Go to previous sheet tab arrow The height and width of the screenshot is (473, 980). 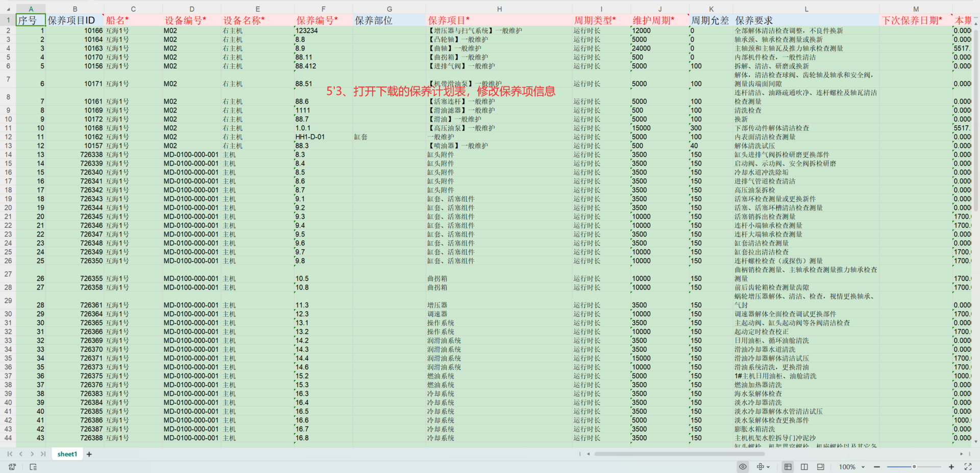click(21, 454)
